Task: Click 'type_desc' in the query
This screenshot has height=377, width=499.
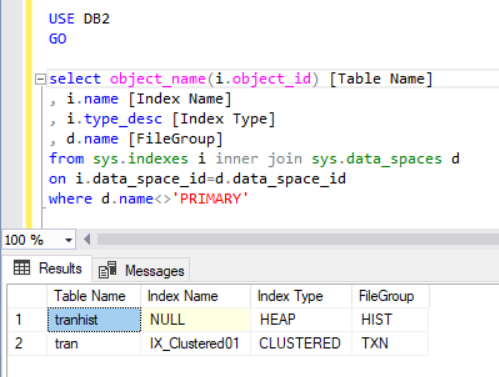Action: tap(123, 119)
